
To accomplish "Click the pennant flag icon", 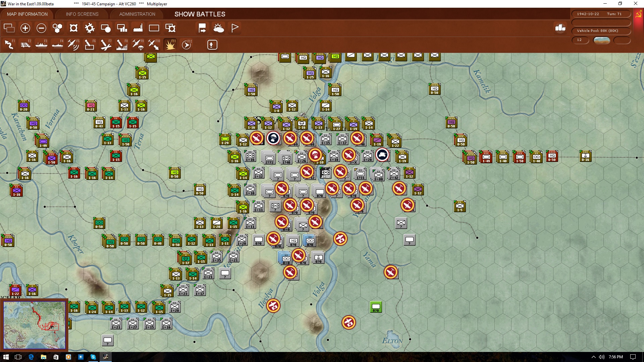I will click(x=235, y=28).
